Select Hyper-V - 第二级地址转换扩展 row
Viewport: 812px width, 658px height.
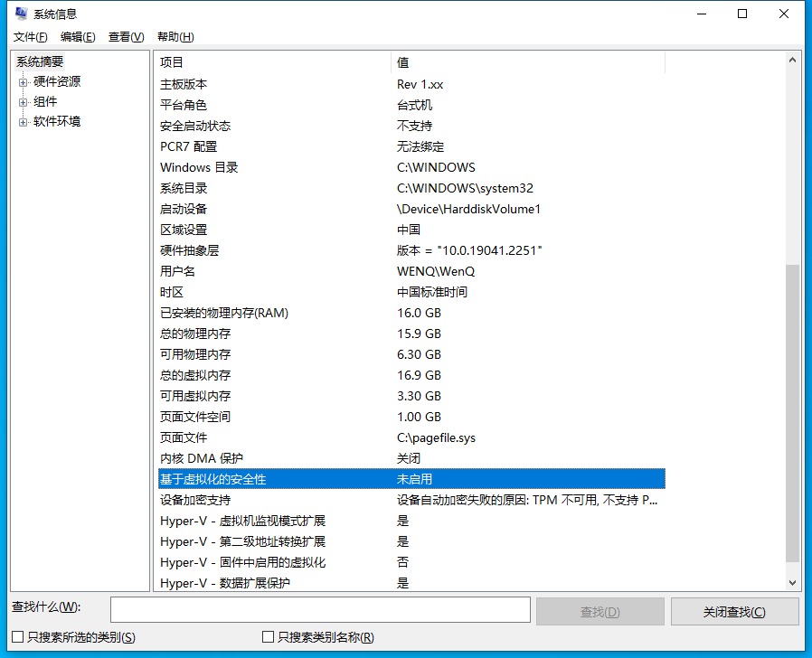pyautogui.click(x=411, y=541)
